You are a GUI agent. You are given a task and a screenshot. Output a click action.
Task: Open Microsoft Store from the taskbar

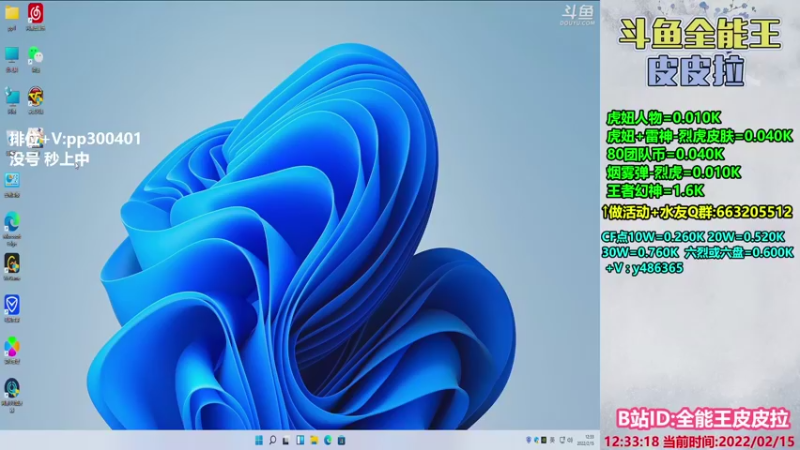coord(341,440)
